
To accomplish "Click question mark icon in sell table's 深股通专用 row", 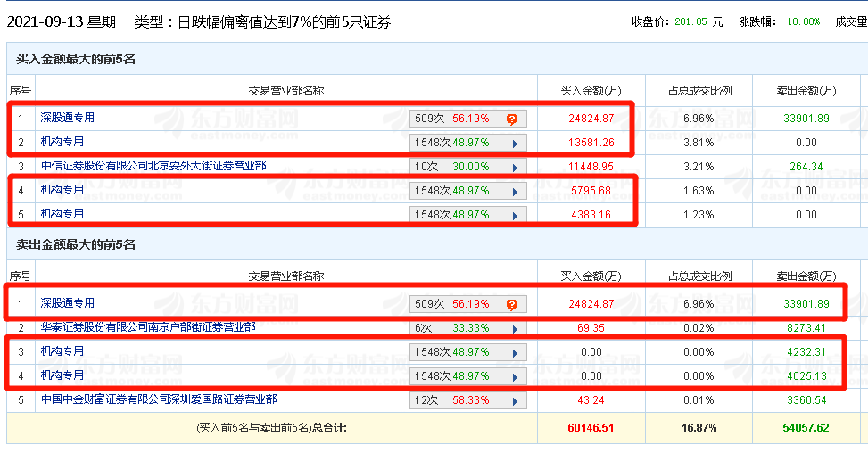I will coord(512,305).
